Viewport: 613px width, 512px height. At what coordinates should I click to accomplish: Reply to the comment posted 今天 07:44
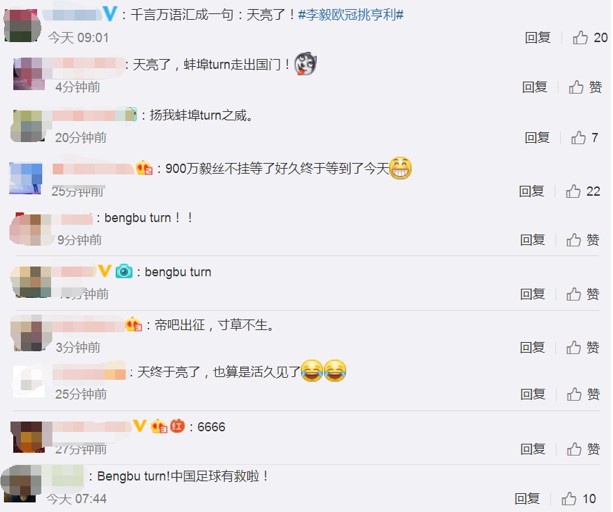527,498
